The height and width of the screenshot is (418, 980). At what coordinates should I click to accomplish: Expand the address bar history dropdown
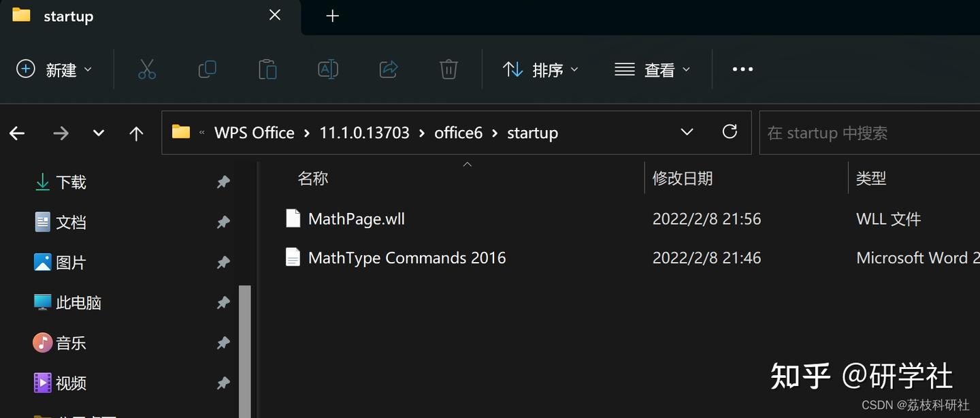coord(687,132)
